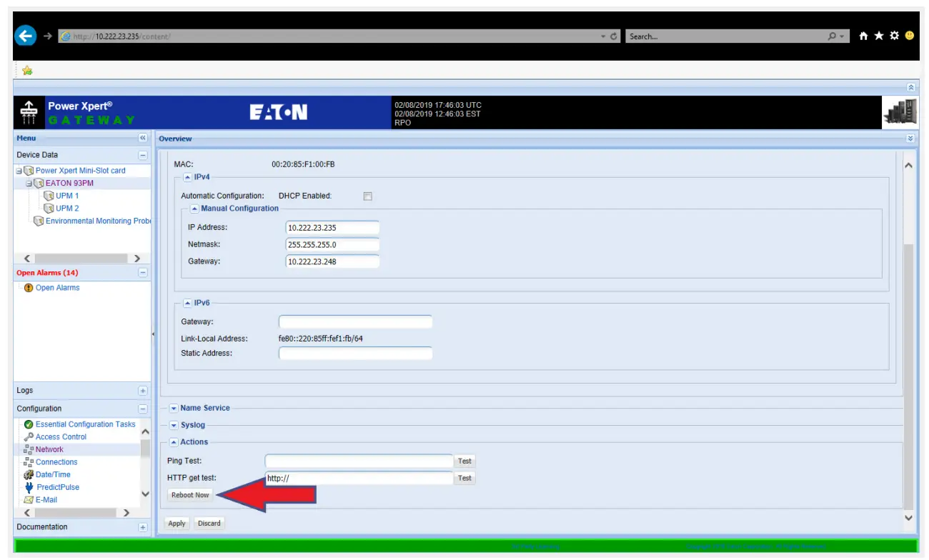The height and width of the screenshot is (560, 929).
Task: Click the smiley feedback icon
Action: point(910,36)
